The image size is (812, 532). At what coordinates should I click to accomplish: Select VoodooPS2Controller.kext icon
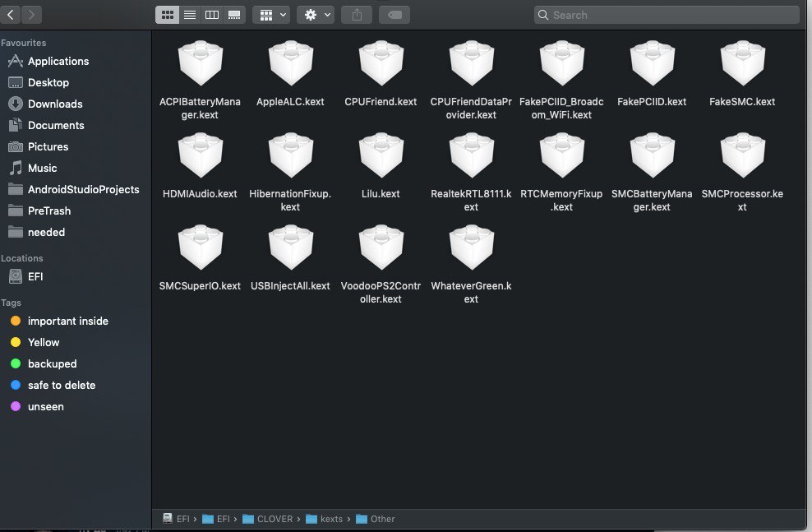[381, 247]
